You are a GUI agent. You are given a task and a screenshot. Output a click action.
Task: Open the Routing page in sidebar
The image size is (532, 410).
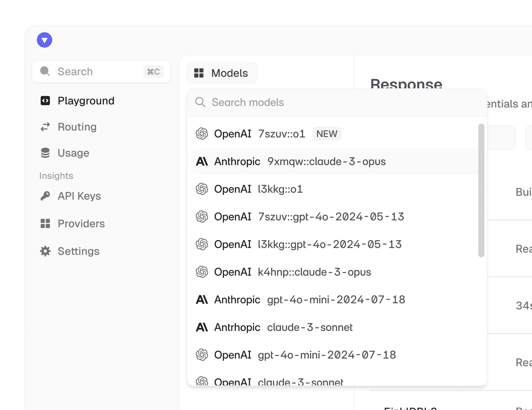tap(77, 127)
